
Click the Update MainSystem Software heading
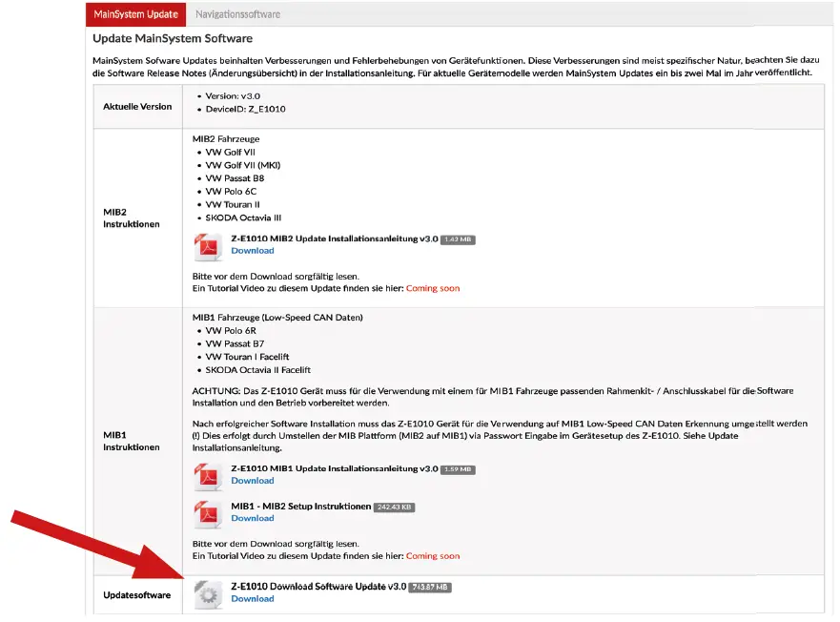pyautogui.click(x=171, y=37)
